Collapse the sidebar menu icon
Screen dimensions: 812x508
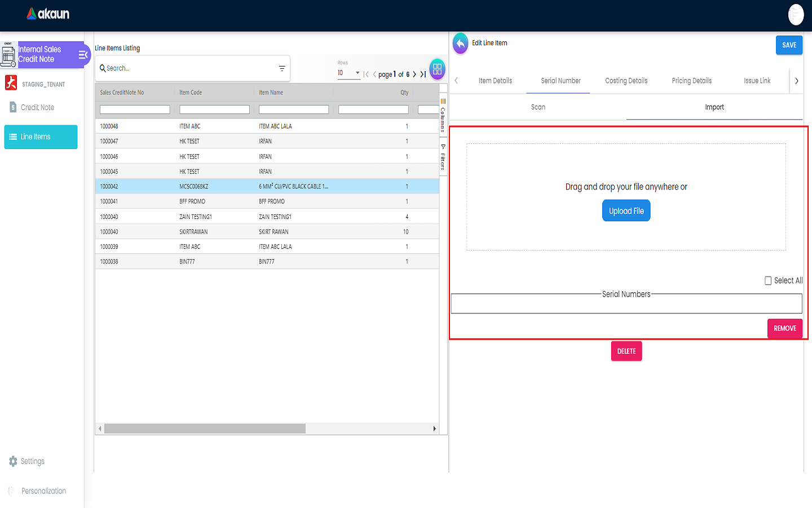coord(83,55)
